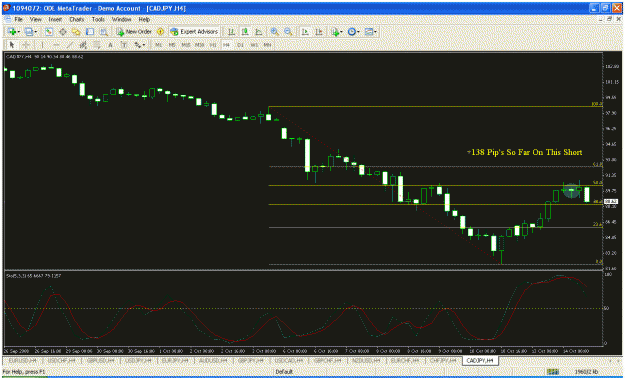The height and width of the screenshot is (378, 625).
Task: Switch to the USDCAD,H4 chart tab
Action: tap(289, 360)
